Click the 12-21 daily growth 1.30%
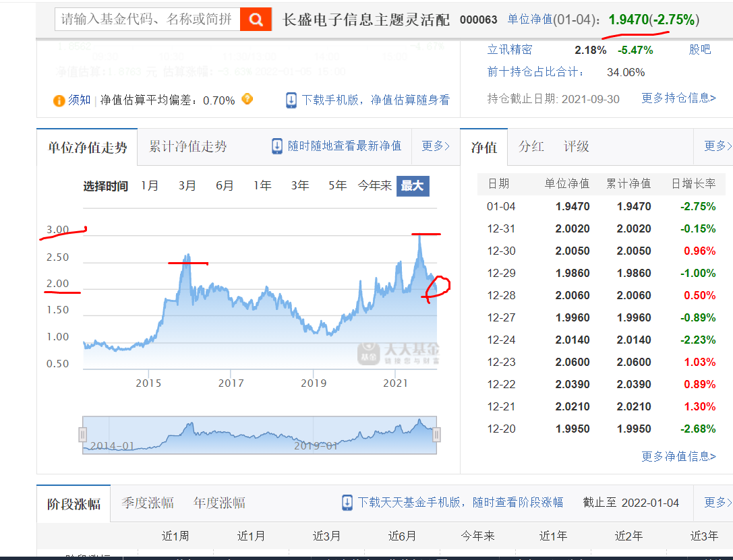733x560 pixels. (699, 407)
